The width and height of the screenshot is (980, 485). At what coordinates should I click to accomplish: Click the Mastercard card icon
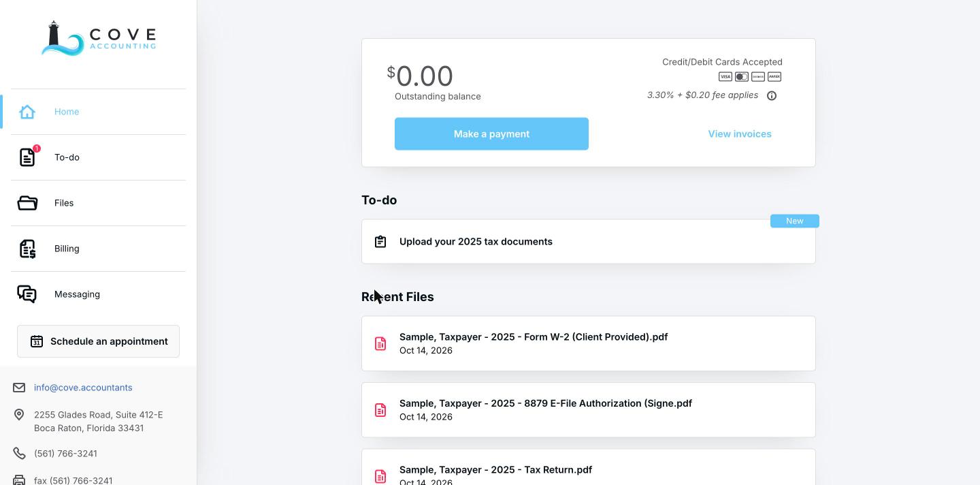(742, 77)
